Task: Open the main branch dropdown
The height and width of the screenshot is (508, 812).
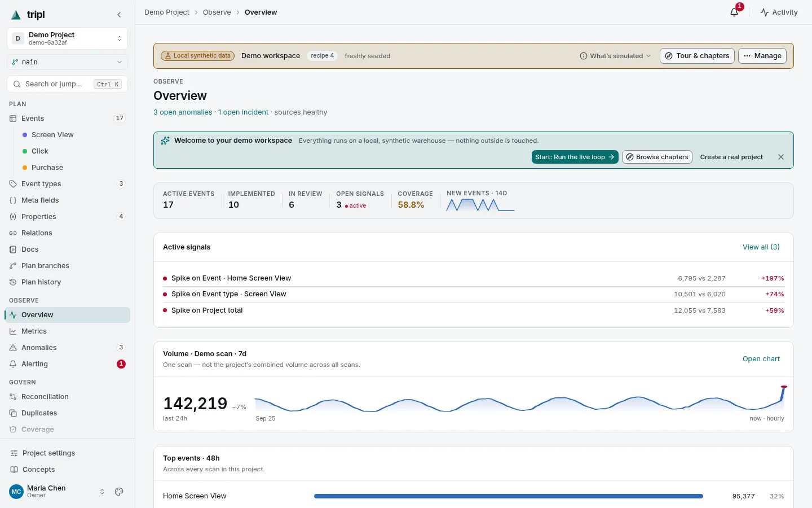Action: [x=67, y=62]
